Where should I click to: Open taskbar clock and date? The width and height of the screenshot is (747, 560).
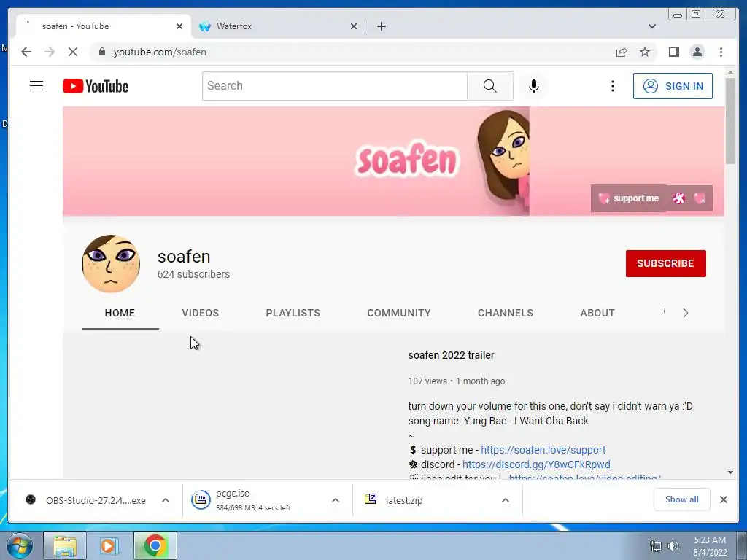(x=710, y=546)
